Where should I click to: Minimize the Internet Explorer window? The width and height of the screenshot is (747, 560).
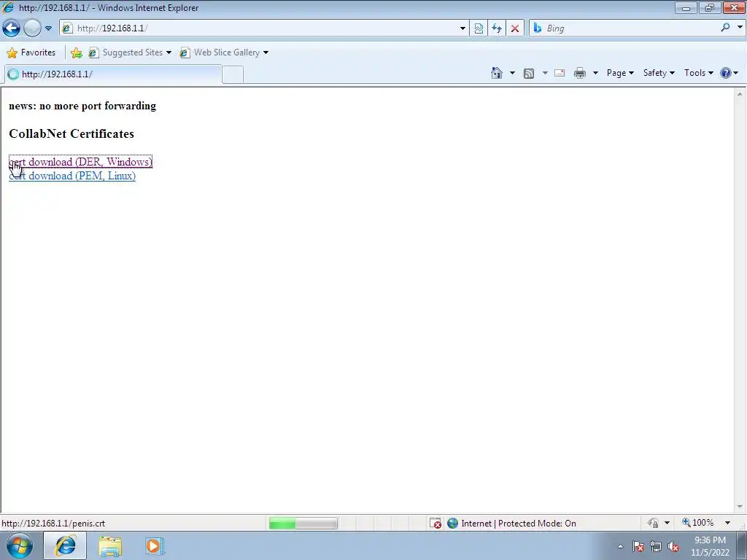click(686, 7)
